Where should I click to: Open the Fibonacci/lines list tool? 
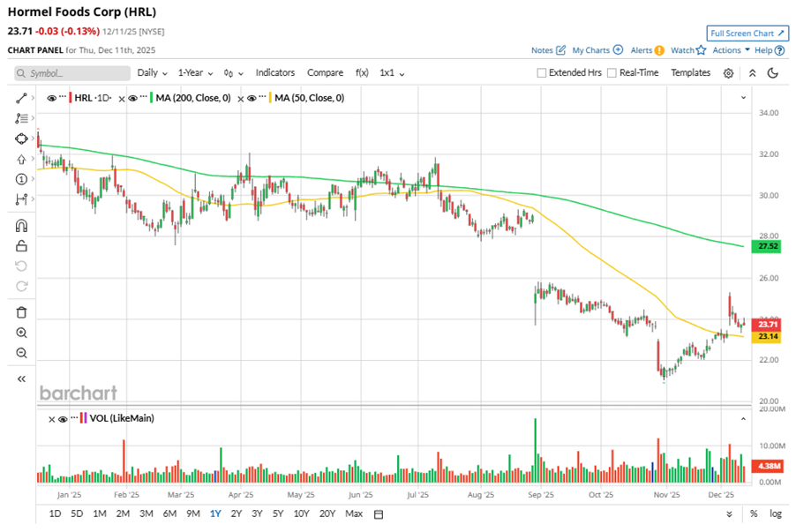[21, 118]
